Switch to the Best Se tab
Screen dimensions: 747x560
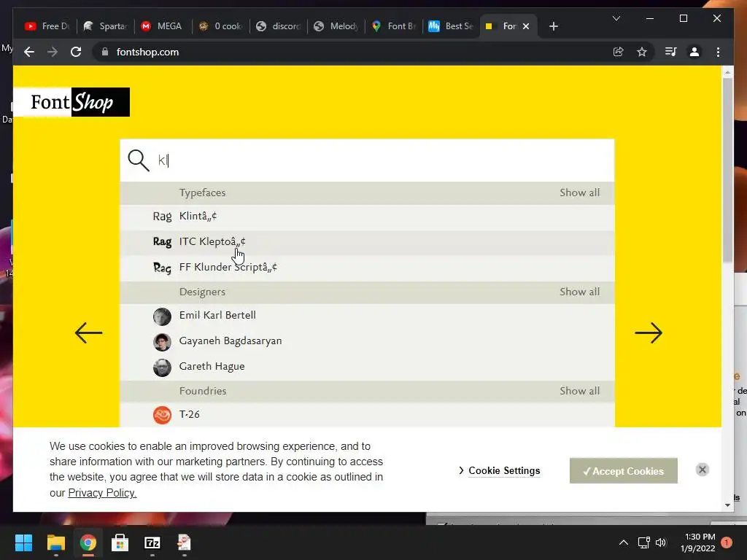tap(451, 26)
